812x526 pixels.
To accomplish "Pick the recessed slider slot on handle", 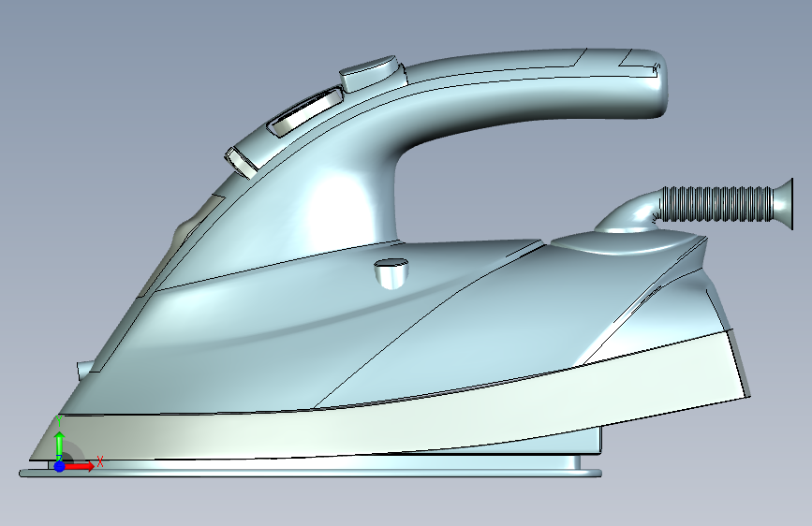I will 305,113.
